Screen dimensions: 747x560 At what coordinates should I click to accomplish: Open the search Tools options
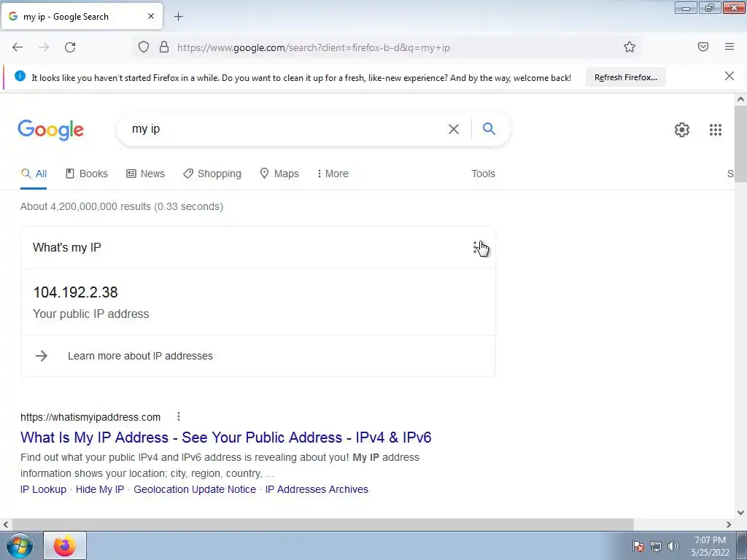(483, 174)
